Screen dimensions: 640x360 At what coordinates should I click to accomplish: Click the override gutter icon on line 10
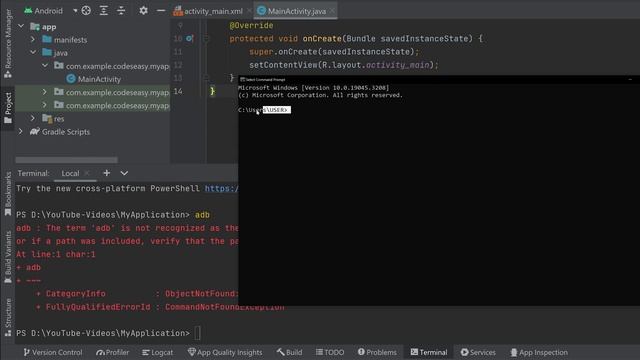tap(190, 38)
